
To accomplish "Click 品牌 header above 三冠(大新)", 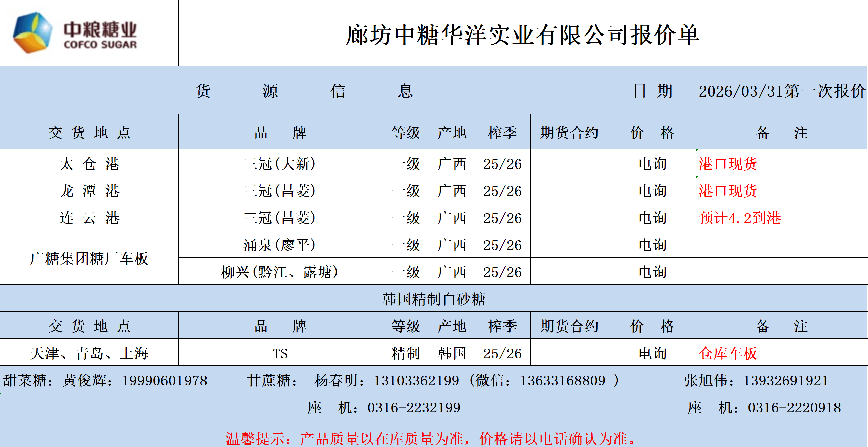I will (280, 132).
